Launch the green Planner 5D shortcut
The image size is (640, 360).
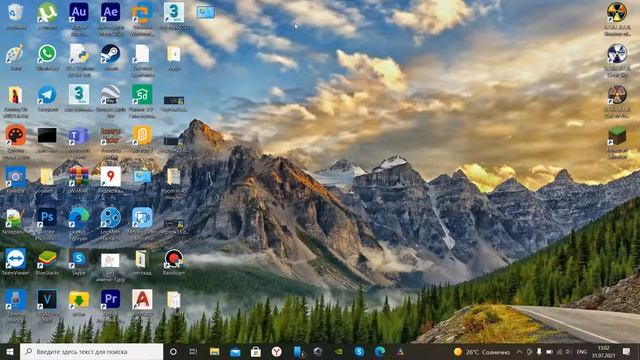(x=142, y=95)
